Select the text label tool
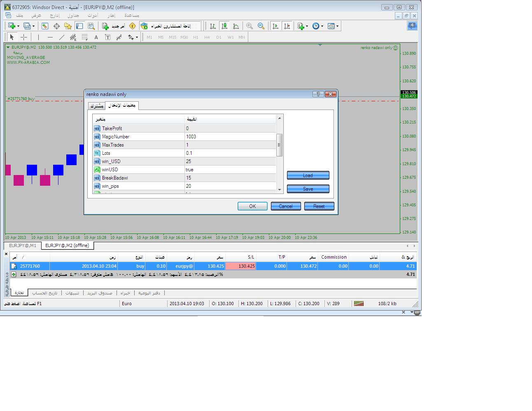This screenshot has height=411, width=532. 107,37
